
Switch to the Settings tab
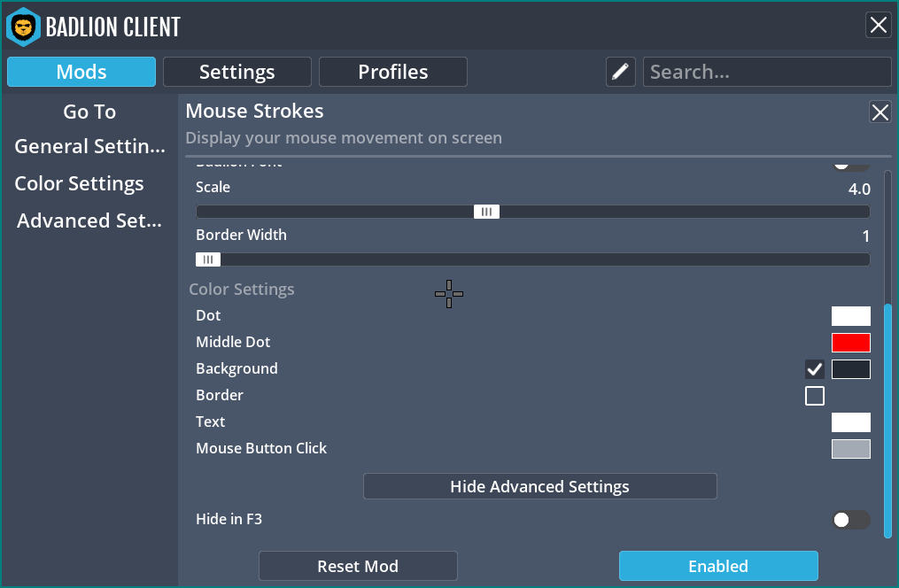click(236, 72)
